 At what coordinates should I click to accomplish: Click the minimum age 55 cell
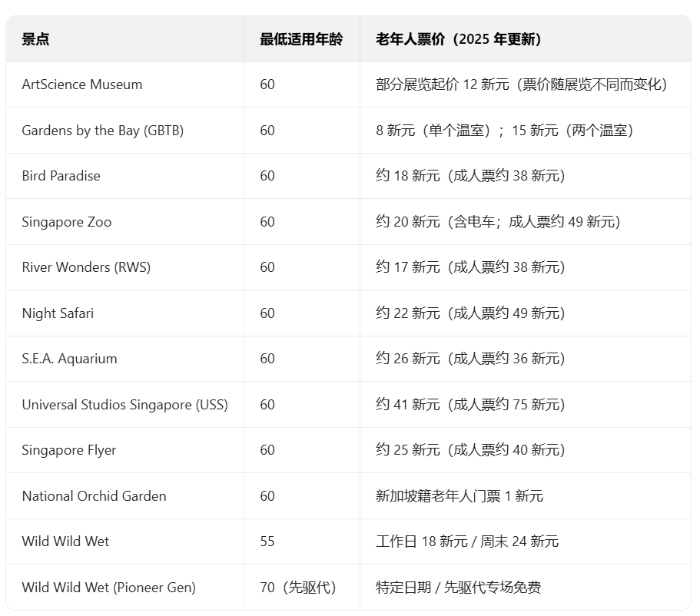[x=267, y=541]
